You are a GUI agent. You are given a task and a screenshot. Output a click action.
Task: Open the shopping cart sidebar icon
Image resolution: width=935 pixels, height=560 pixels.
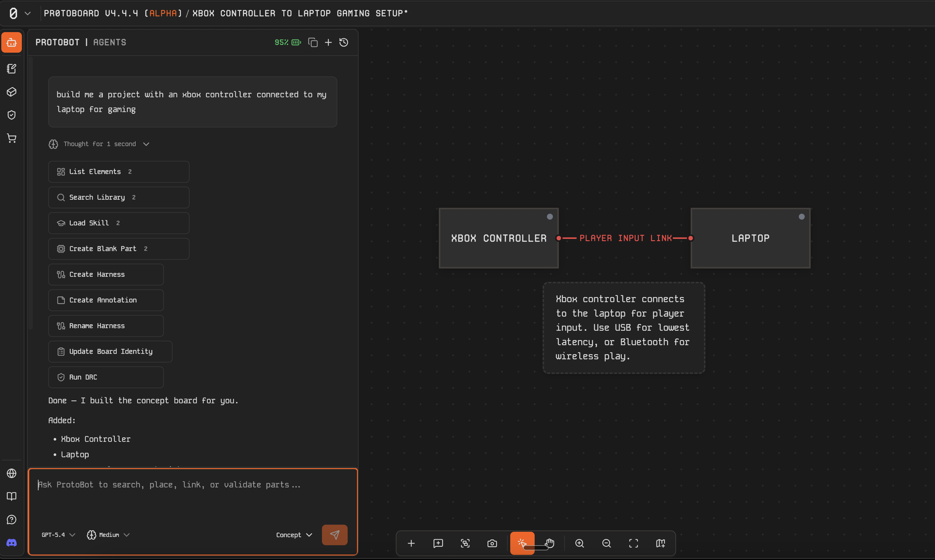click(x=12, y=138)
